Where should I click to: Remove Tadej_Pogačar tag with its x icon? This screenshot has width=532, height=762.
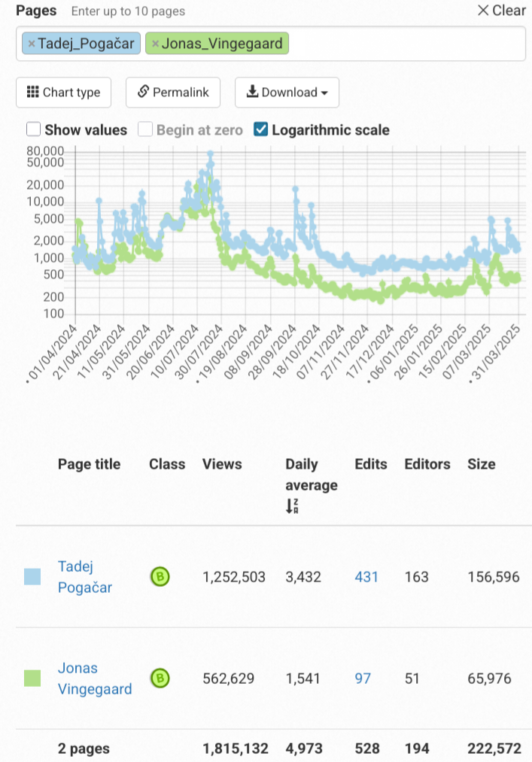coord(32,44)
